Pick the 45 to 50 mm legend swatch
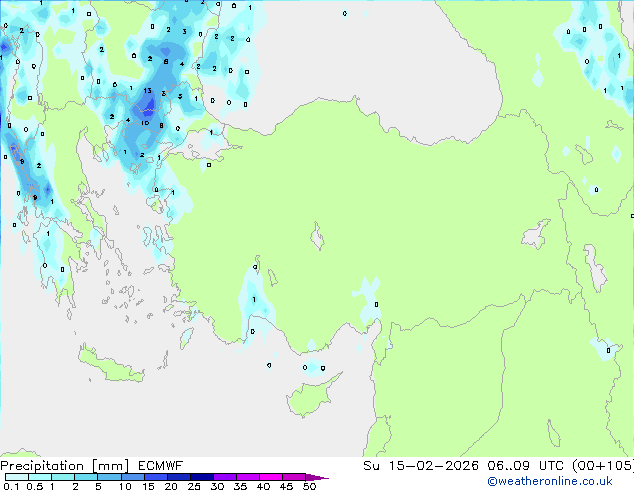Viewport: 634px width, 490px height. [x=294, y=477]
